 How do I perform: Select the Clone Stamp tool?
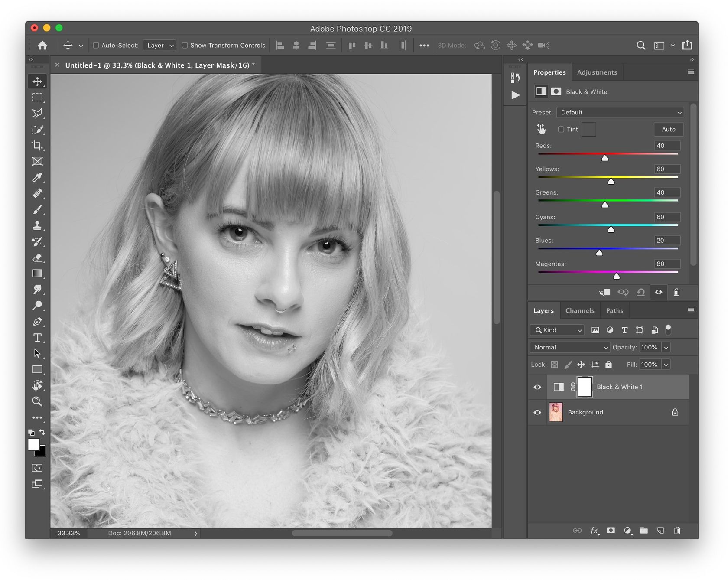(x=37, y=225)
